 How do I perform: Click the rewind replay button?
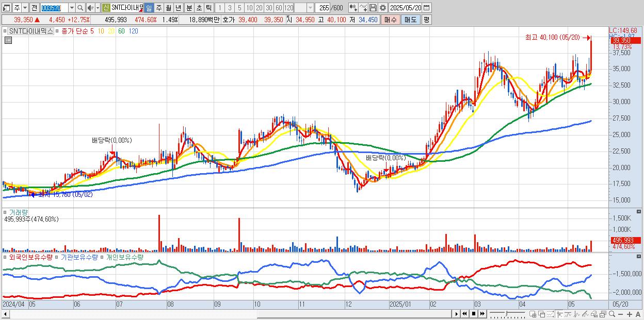click(464, 314)
